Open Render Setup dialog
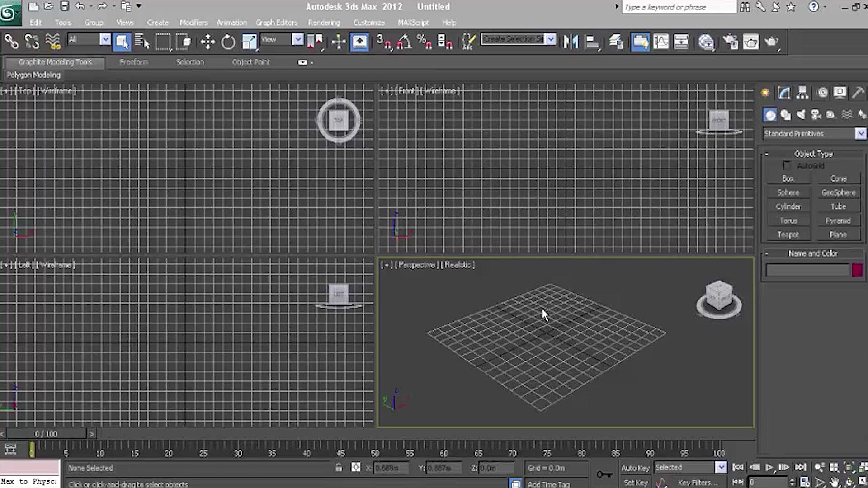Image resolution: width=868 pixels, height=488 pixels. [730, 42]
